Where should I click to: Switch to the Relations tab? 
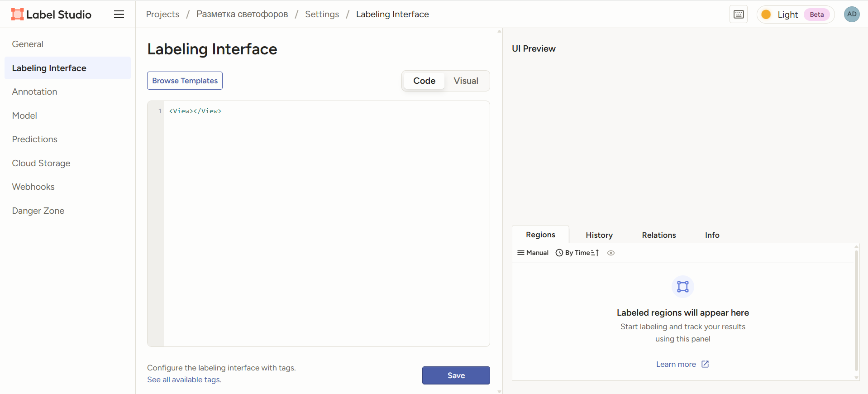pos(658,235)
